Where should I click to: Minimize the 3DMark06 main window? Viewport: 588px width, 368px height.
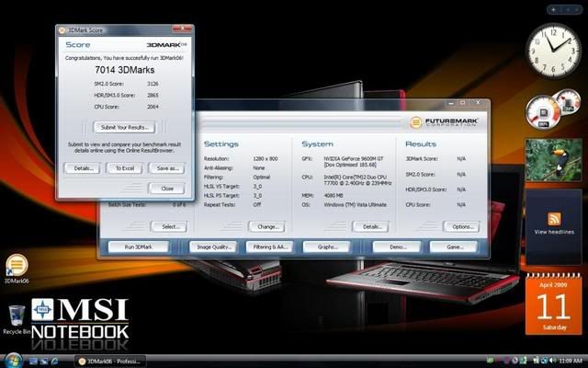click(x=451, y=103)
